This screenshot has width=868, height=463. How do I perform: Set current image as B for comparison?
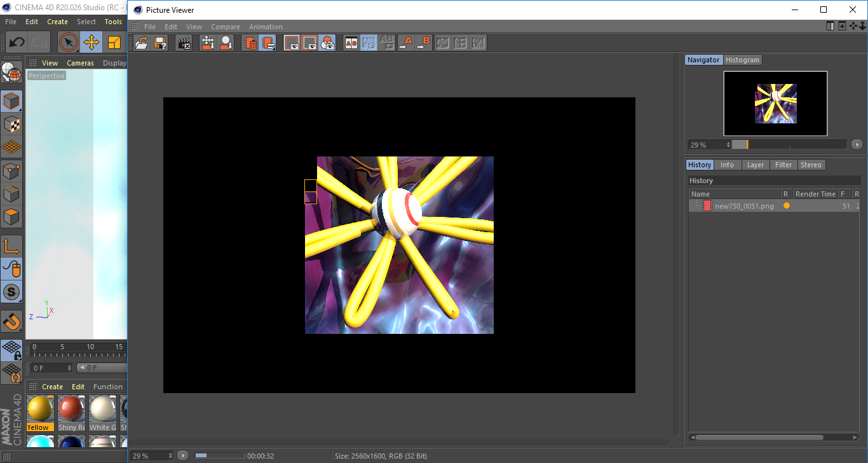424,43
